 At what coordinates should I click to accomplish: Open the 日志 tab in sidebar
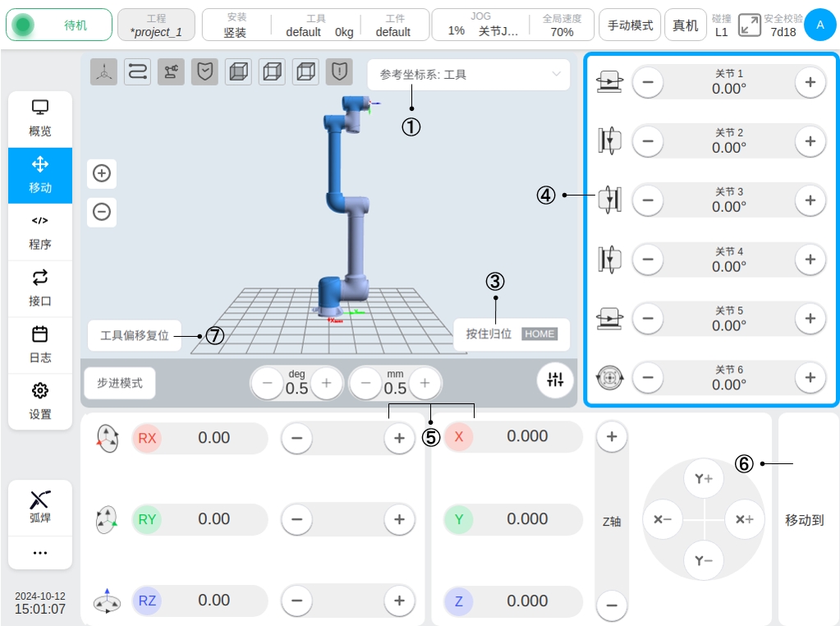[x=40, y=345]
